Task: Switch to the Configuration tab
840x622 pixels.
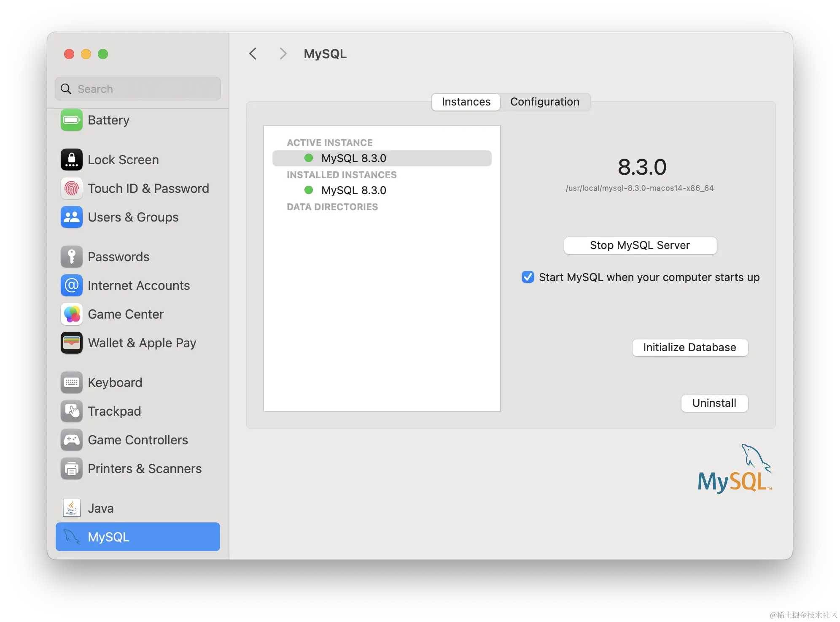Action: pos(544,102)
